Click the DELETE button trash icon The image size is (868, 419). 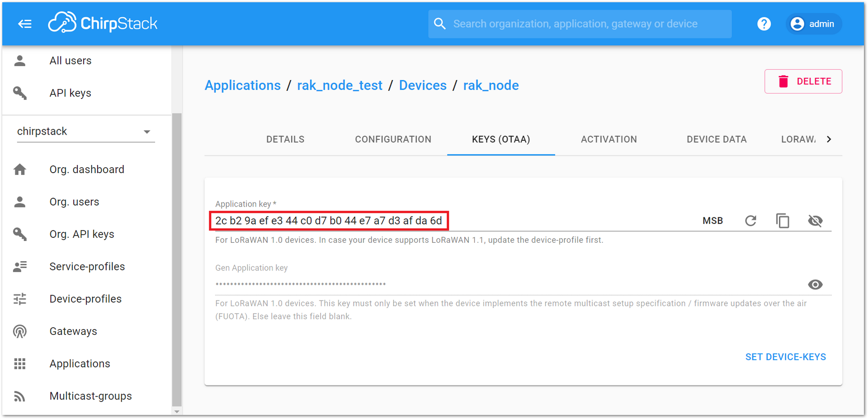point(783,81)
